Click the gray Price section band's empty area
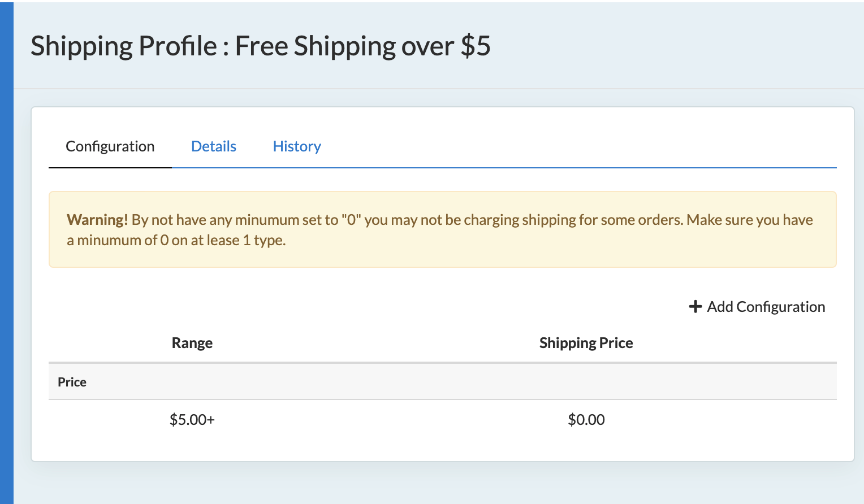This screenshot has height=504, width=864. [x=452, y=382]
